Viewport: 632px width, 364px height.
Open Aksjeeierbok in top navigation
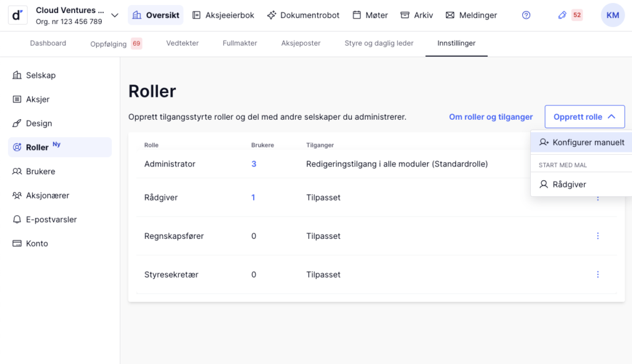click(x=223, y=15)
